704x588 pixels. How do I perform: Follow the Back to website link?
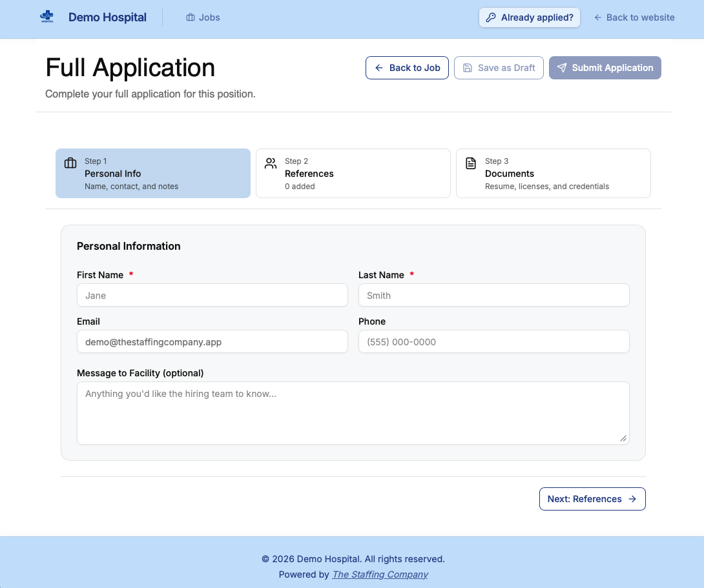(x=634, y=17)
